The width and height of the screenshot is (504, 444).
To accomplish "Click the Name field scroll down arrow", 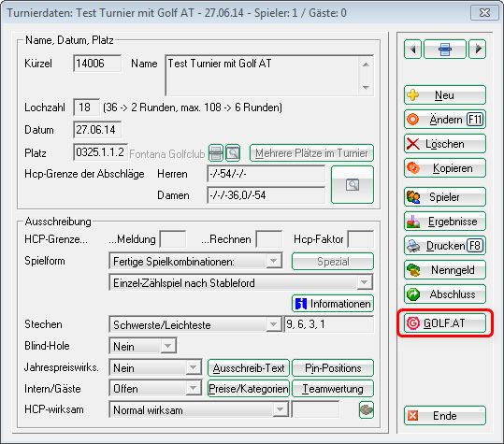I will [x=366, y=87].
